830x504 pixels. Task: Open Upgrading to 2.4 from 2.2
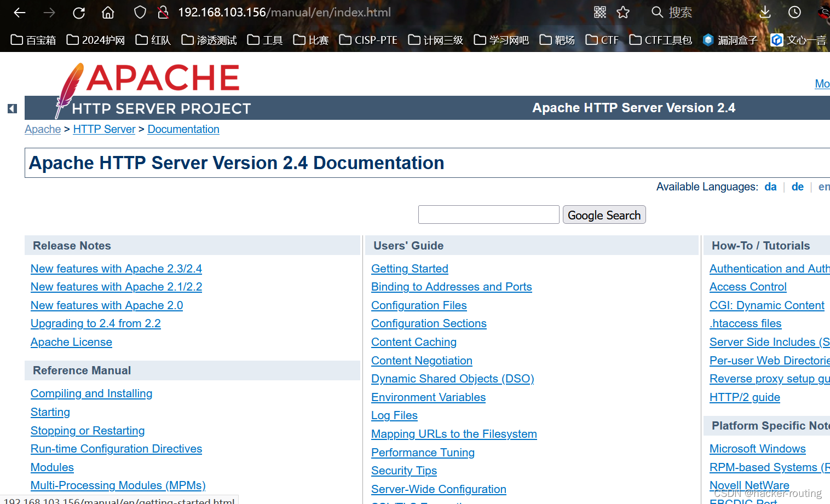coord(96,323)
